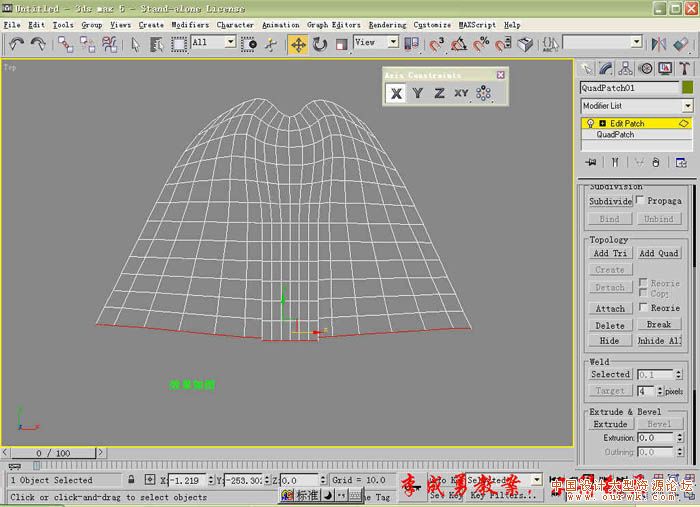Click the 3D Snap toggle magnet
Viewport: 700px width, 507px height.
click(x=436, y=44)
